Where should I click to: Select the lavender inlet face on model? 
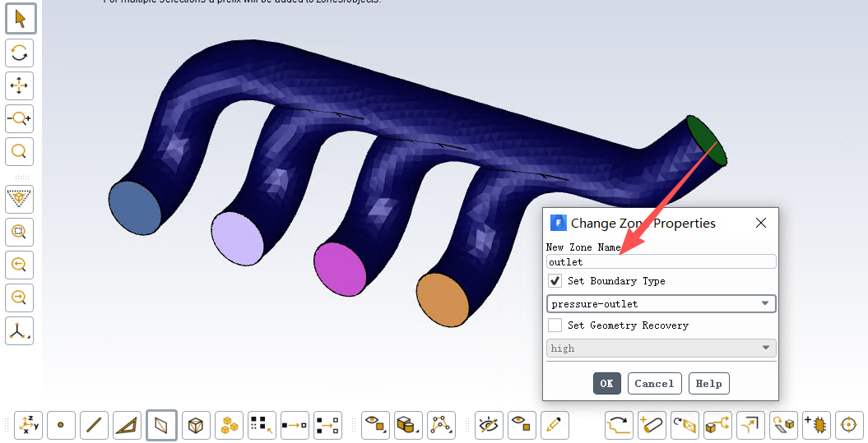pos(238,239)
